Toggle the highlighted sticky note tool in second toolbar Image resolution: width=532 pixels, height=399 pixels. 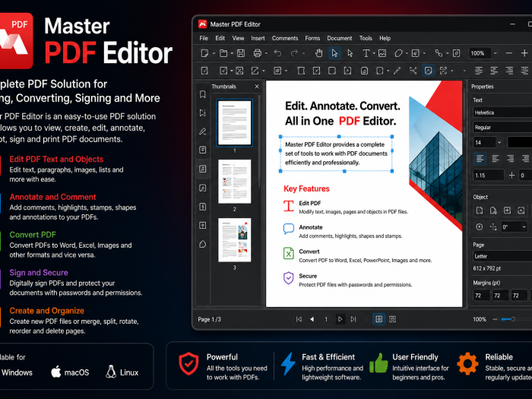(x=428, y=71)
